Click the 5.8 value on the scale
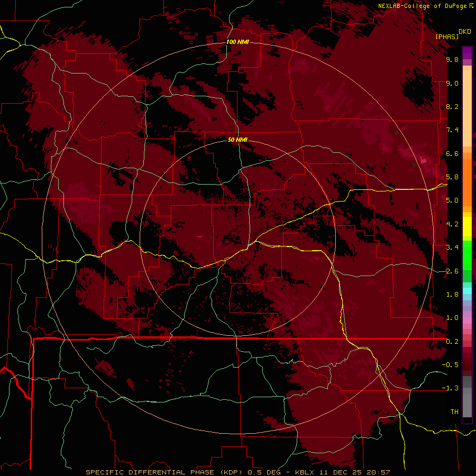The width and height of the screenshot is (476, 476). pyautogui.click(x=452, y=177)
